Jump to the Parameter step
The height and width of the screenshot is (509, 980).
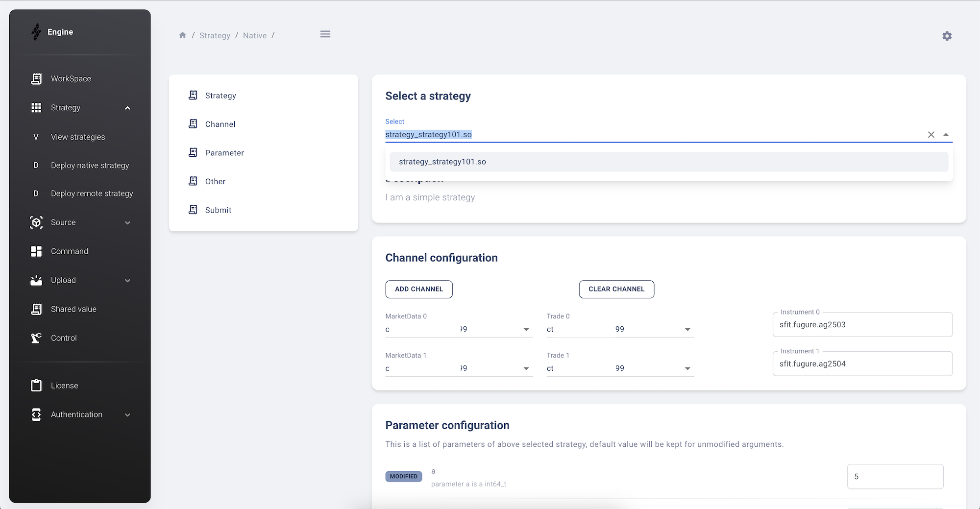click(224, 153)
